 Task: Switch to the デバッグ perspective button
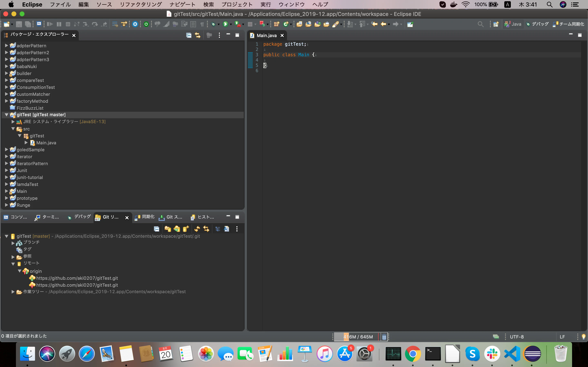pos(537,24)
